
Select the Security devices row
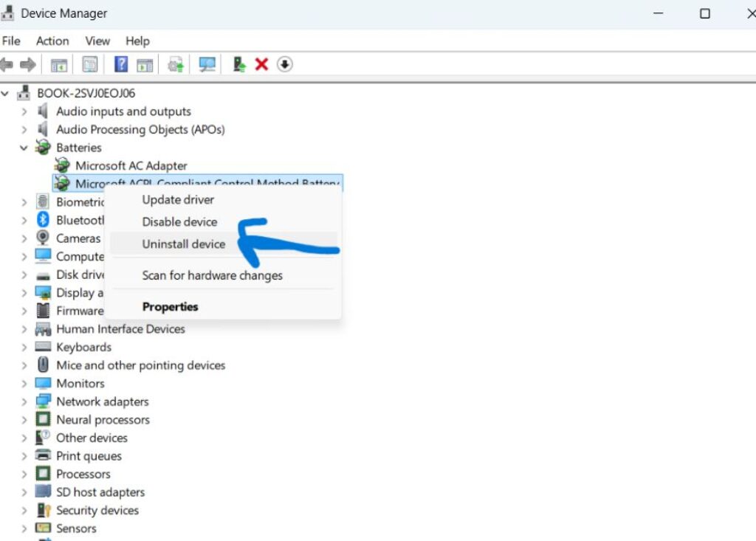(97, 510)
